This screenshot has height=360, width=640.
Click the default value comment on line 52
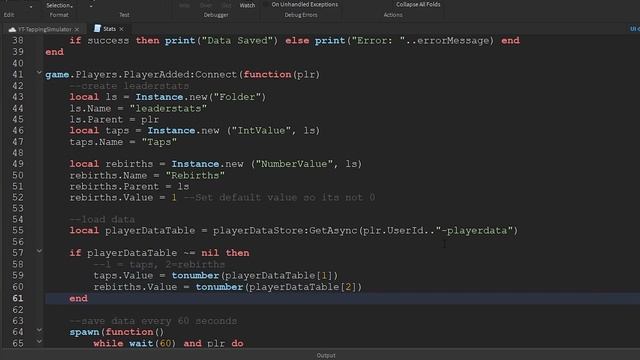(279, 198)
